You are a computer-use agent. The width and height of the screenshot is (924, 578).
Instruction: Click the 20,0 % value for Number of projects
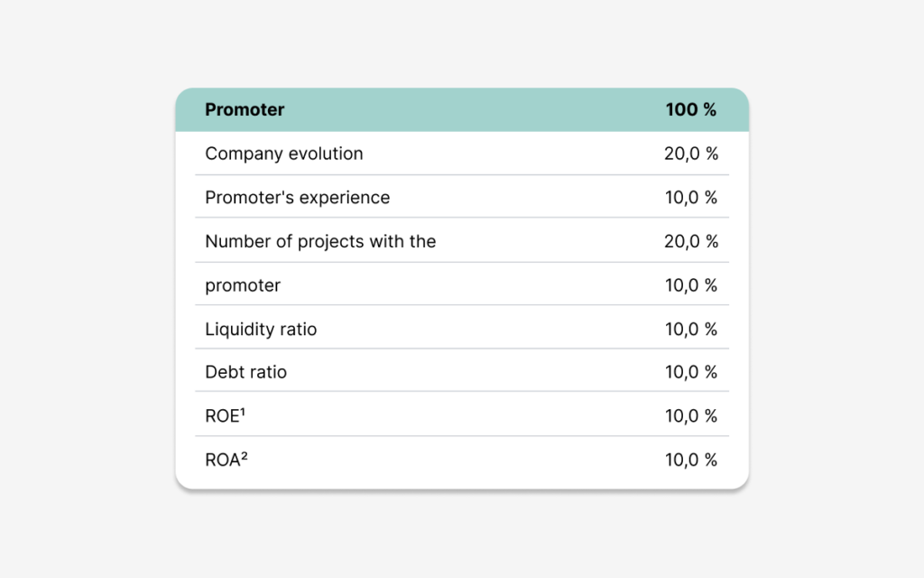click(690, 241)
